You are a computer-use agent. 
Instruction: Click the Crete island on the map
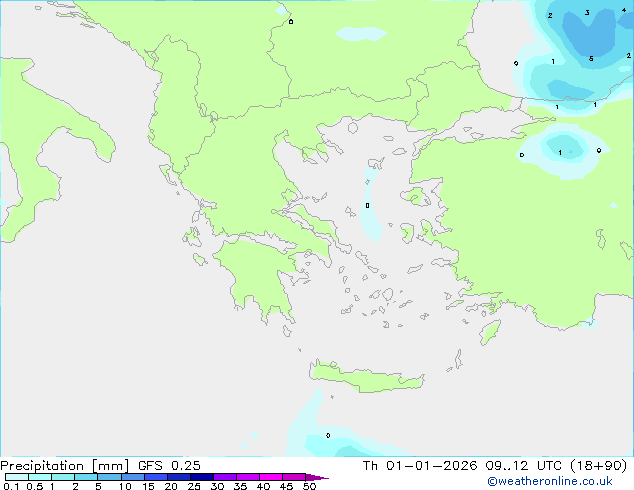click(x=366, y=377)
